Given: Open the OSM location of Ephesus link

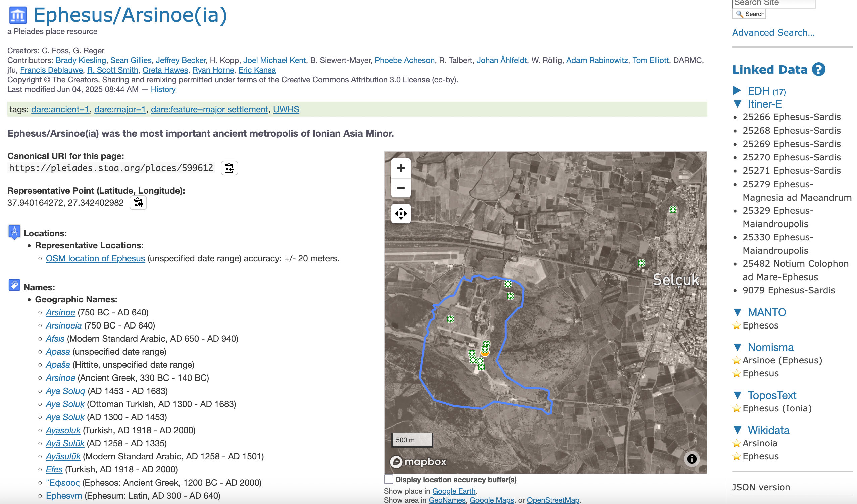Looking at the screenshot, I should (95, 258).
